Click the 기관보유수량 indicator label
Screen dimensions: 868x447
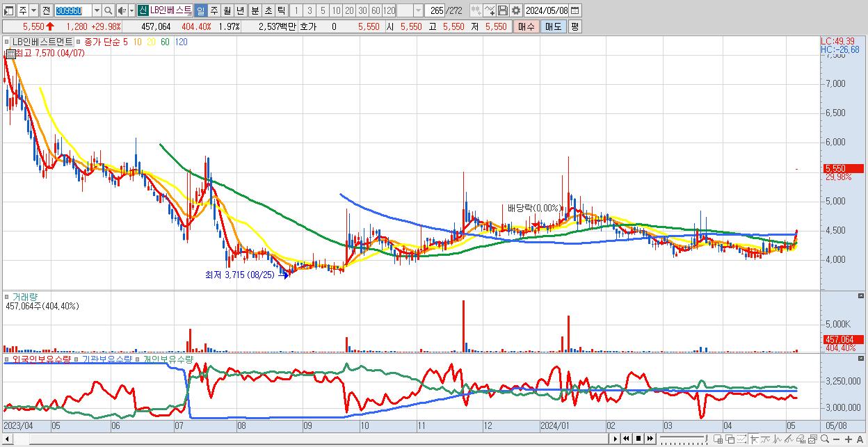tap(106, 359)
